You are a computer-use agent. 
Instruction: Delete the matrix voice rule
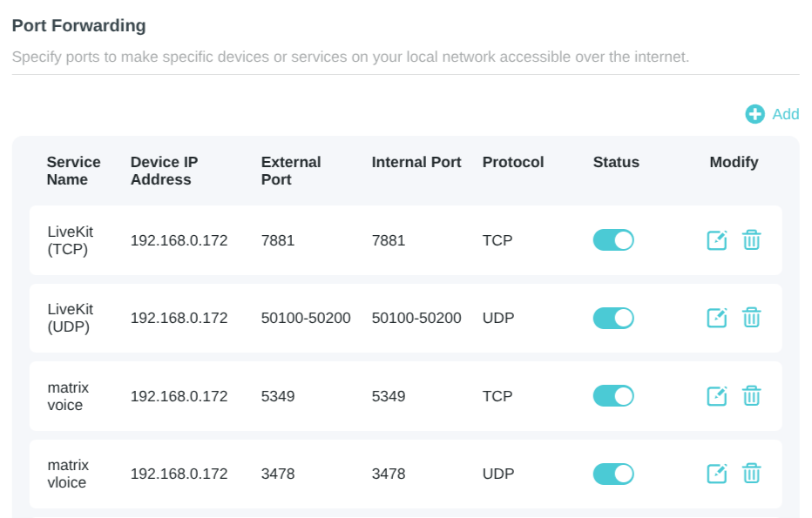pos(753,395)
